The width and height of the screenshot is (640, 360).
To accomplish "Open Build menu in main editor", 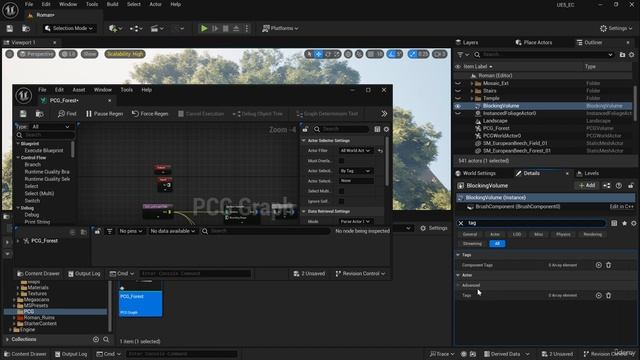I will [112, 4].
